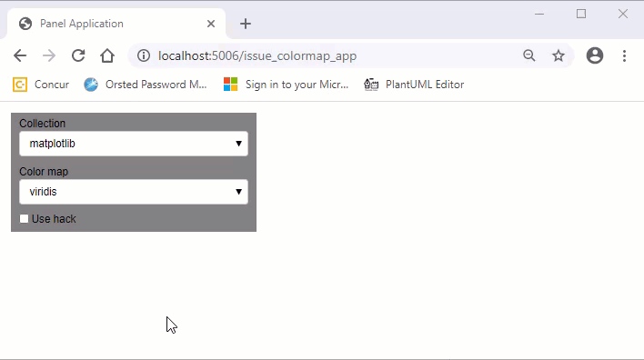
Task: Switch to the Panel Application tab
Action: [116, 24]
